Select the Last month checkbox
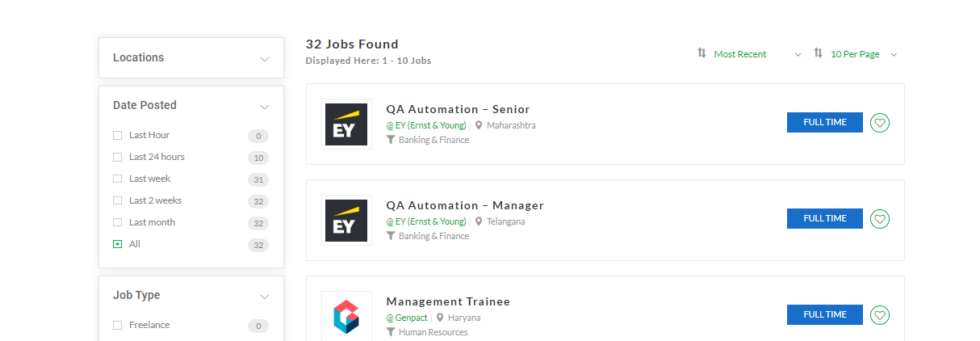 coord(117,222)
